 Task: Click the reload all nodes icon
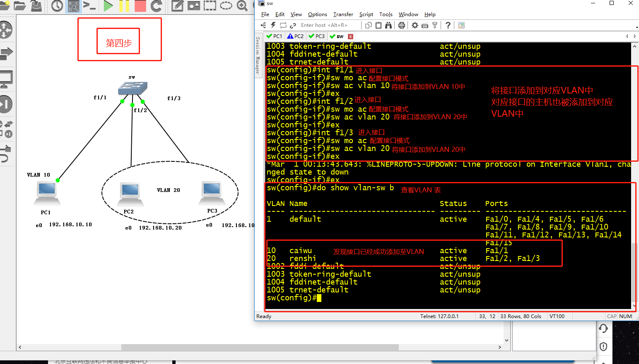[x=156, y=6]
